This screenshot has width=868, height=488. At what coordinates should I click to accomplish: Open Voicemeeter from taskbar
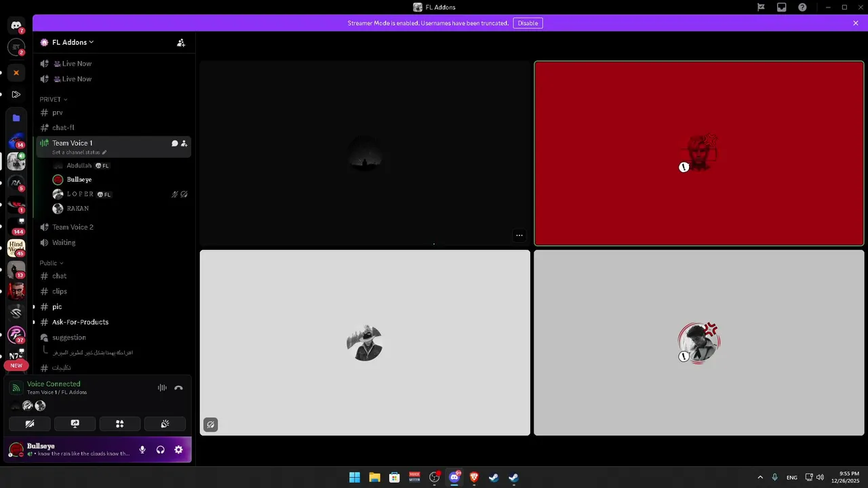tap(414, 477)
